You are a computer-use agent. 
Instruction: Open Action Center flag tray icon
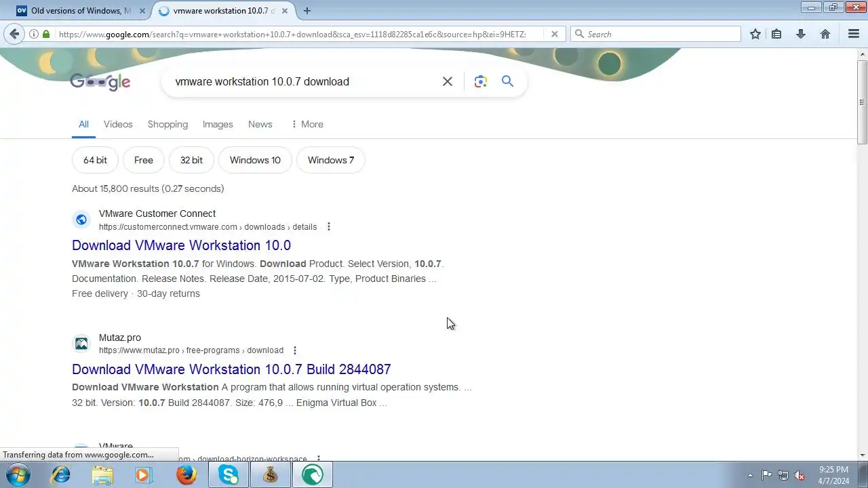[x=766, y=476]
